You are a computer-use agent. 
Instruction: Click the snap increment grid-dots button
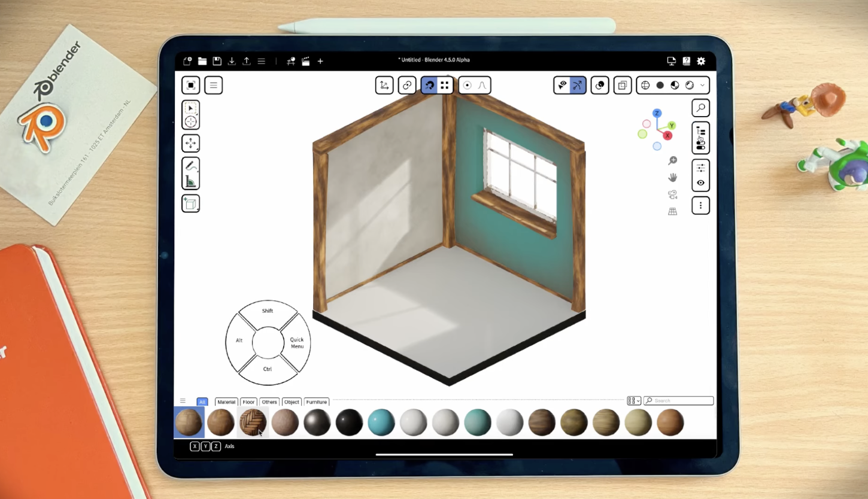445,85
